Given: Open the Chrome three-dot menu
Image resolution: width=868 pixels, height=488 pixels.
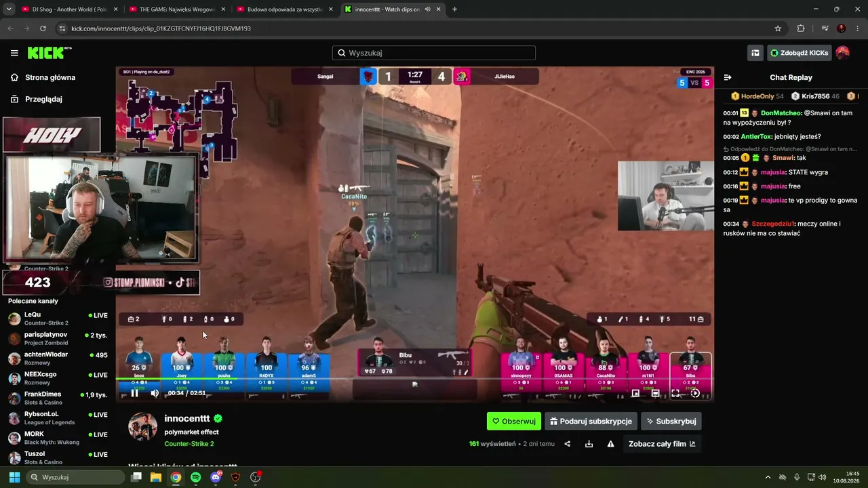Looking at the screenshot, I should (858, 28).
